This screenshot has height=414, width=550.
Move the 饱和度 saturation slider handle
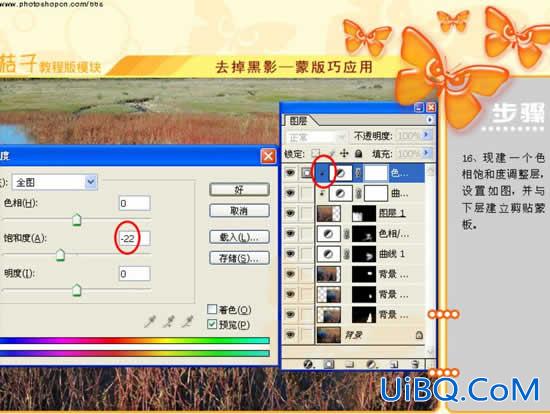click(60, 255)
